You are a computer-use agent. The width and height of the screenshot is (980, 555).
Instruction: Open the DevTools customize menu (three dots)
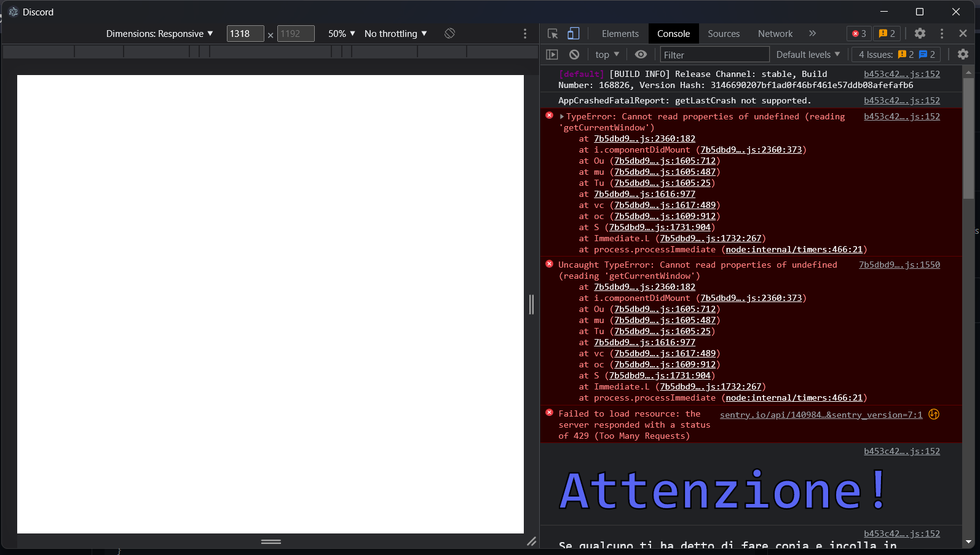pyautogui.click(x=941, y=33)
